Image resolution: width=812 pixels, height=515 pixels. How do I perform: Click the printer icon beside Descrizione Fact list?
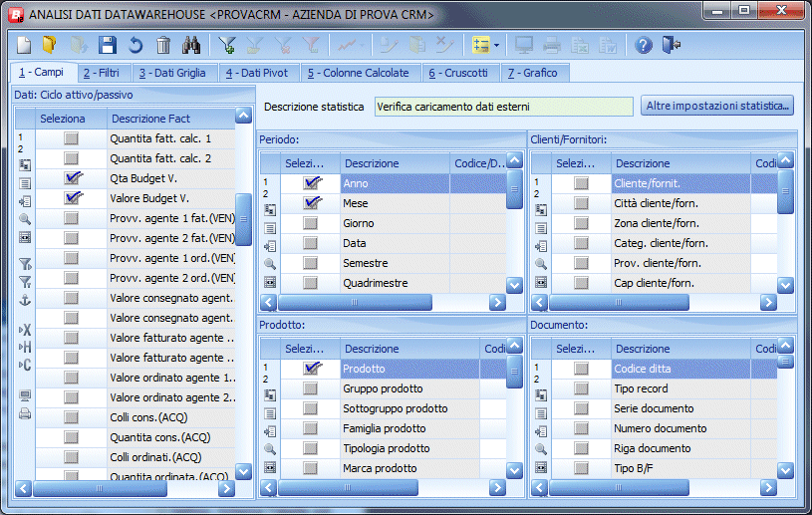(x=25, y=414)
